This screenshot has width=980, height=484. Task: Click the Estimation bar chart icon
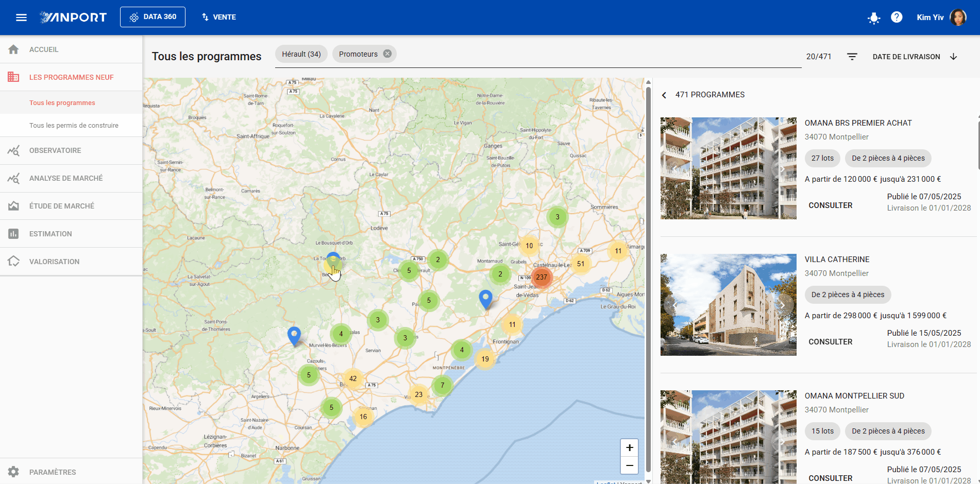pos(13,234)
